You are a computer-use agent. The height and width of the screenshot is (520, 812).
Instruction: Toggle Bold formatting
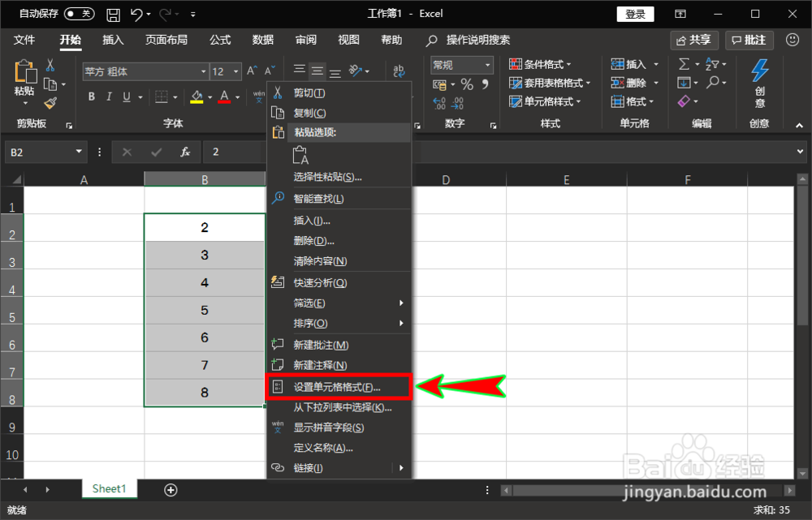(x=92, y=97)
